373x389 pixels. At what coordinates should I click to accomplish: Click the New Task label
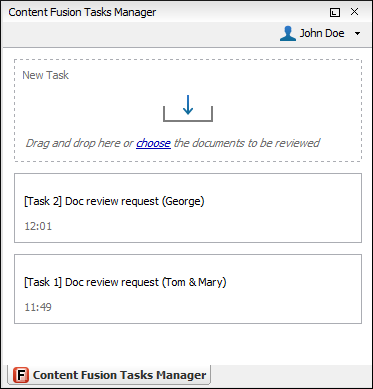click(46, 75)
